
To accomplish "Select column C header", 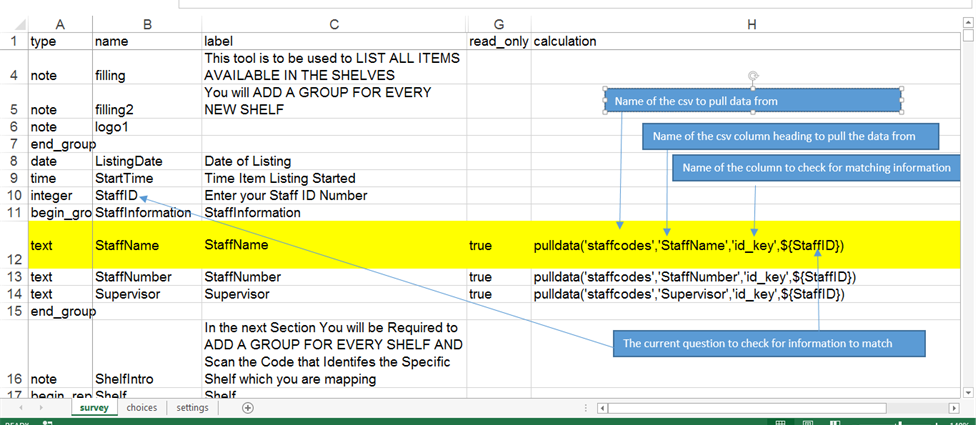I will [333, 23].
